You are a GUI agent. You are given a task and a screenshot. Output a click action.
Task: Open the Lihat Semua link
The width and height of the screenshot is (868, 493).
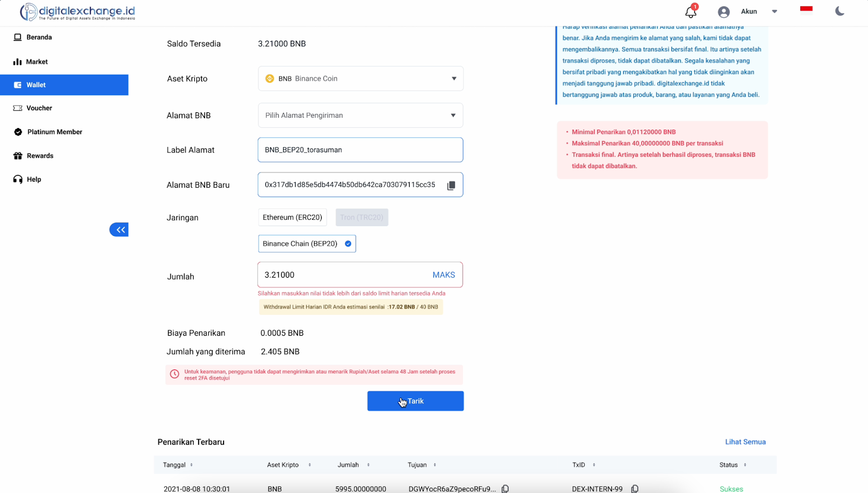[745, 442]
